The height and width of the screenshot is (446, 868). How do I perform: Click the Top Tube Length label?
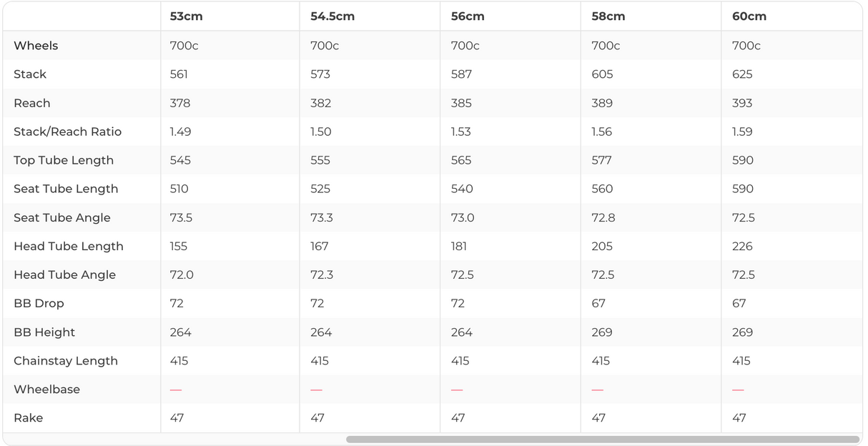pos(64,160)
